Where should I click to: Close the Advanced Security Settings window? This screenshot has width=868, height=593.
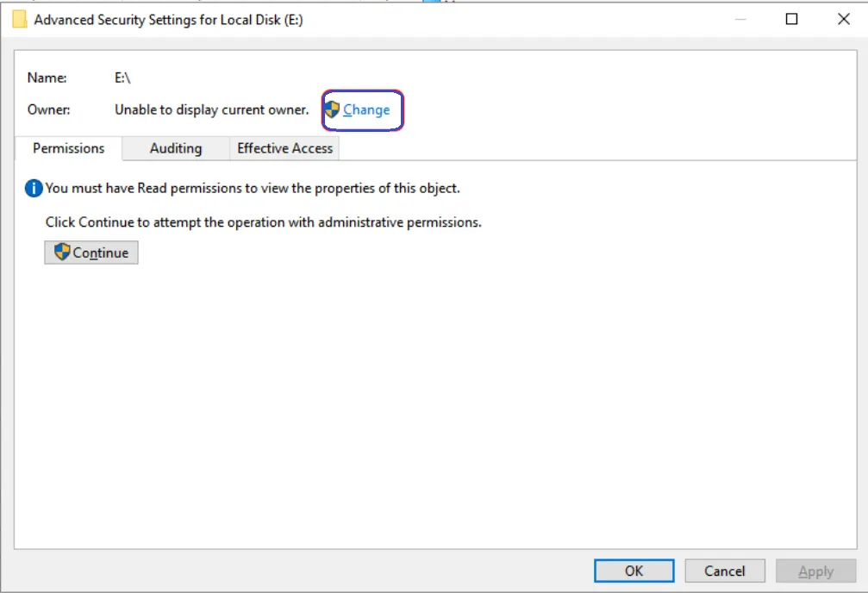[x=844, y=20]
